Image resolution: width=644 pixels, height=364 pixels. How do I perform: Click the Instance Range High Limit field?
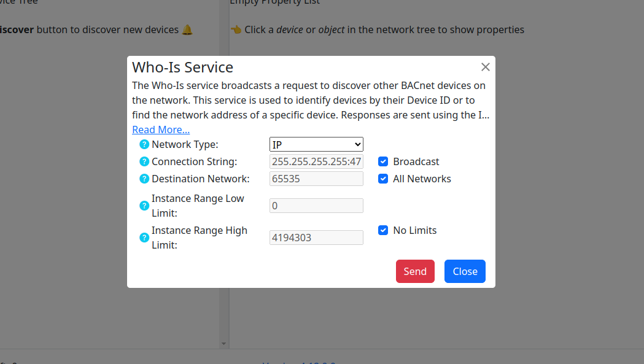(316, 238)
